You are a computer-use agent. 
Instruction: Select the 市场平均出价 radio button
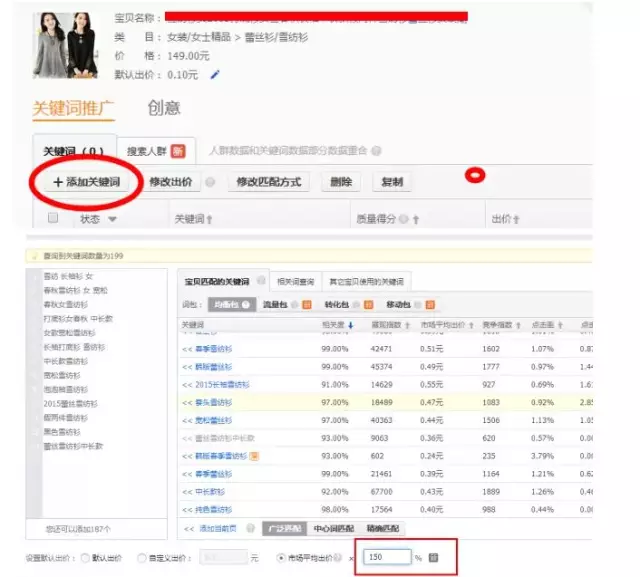pos(281,557)
